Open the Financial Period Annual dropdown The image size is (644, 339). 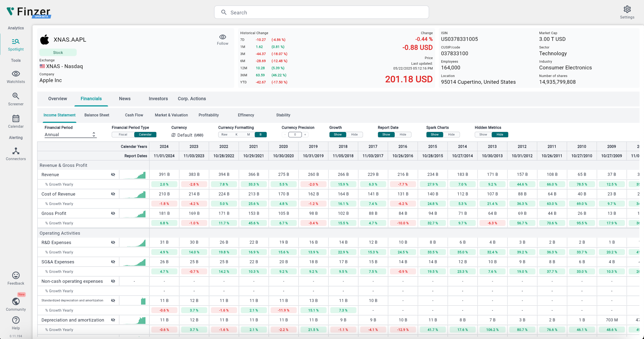click(x=70, y=134)
